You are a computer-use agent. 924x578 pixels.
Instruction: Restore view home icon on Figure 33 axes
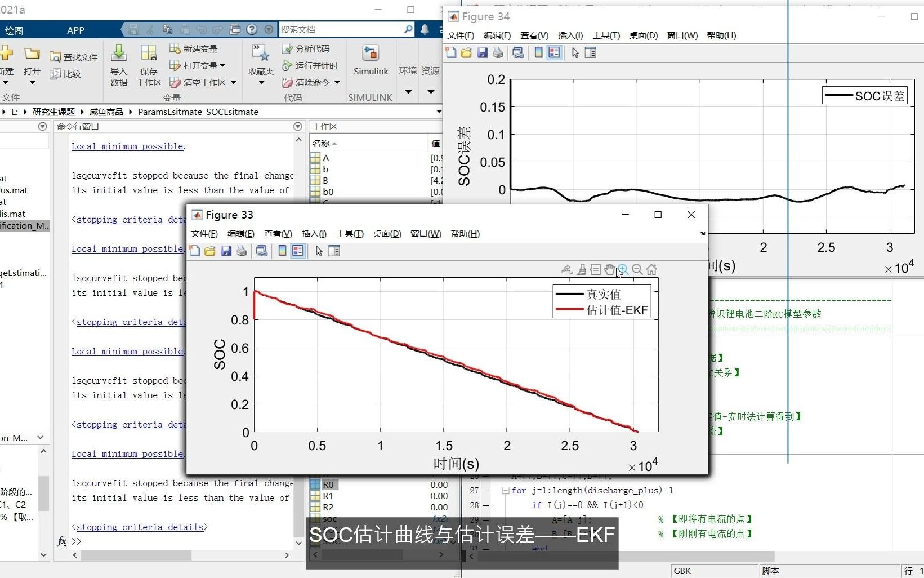click(651, 269)
